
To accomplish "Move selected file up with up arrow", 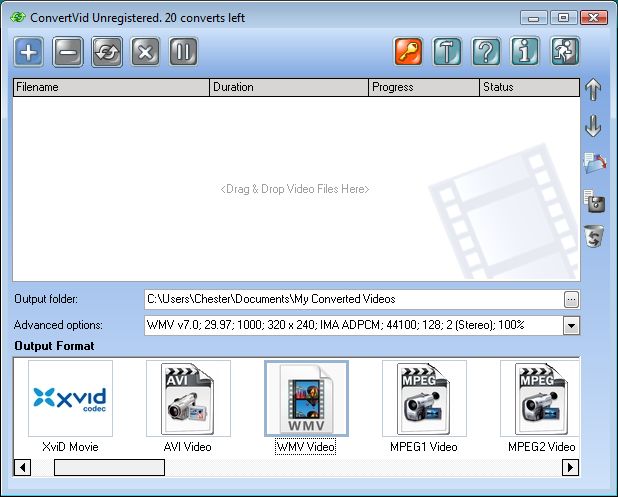I will [593, 90].
